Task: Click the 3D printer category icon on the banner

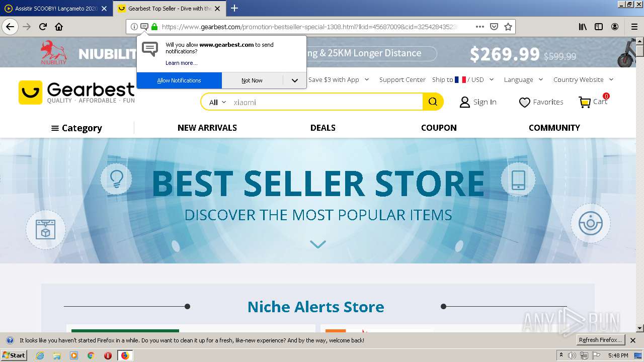Action: pos(45,230)
